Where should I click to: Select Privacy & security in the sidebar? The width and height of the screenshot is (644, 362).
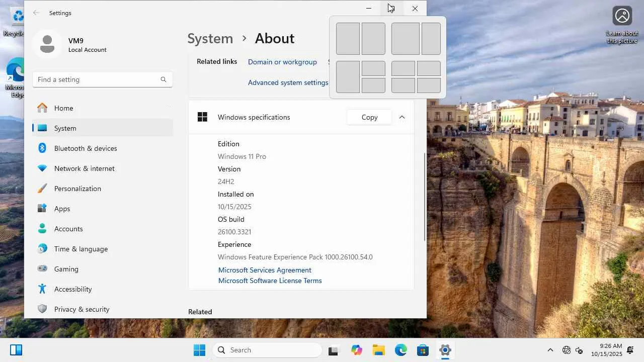click(x=103, y=309)
